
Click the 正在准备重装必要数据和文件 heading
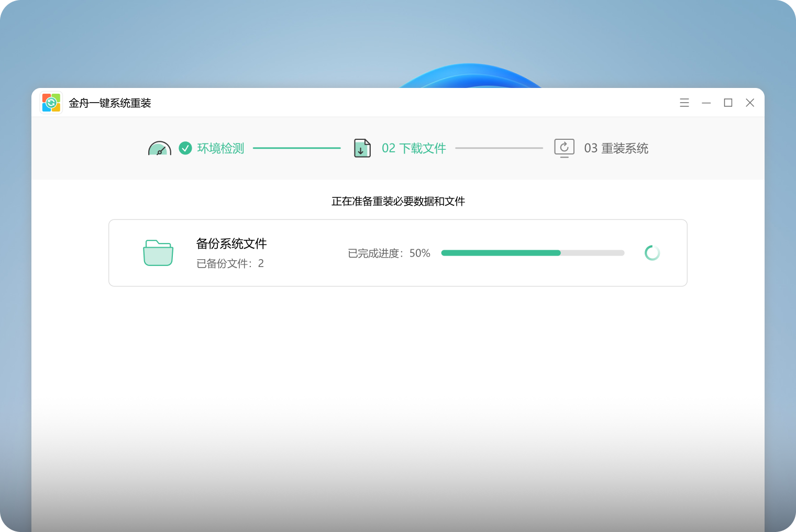[x=398, y=201]
